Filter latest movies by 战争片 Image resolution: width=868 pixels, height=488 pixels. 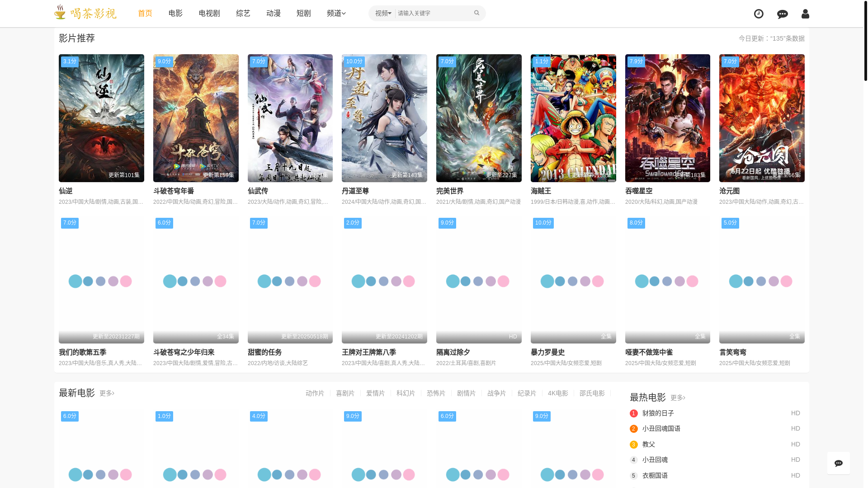[x=496, y=394]
